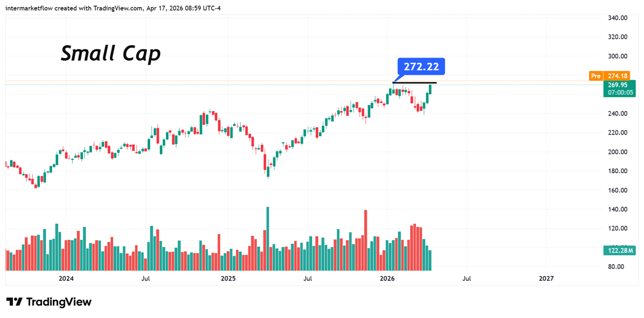Click the green 269.95 current price label

(x=618, y=84)
